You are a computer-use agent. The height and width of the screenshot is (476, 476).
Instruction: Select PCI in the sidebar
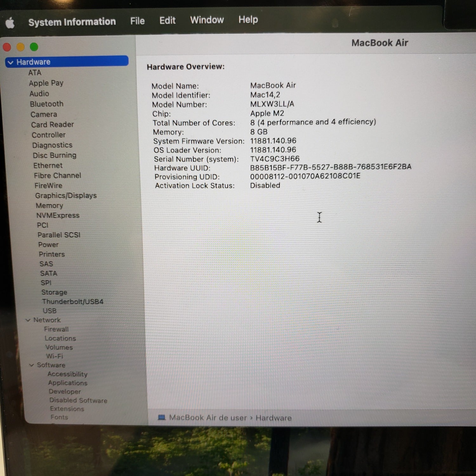tap(43, 225)
